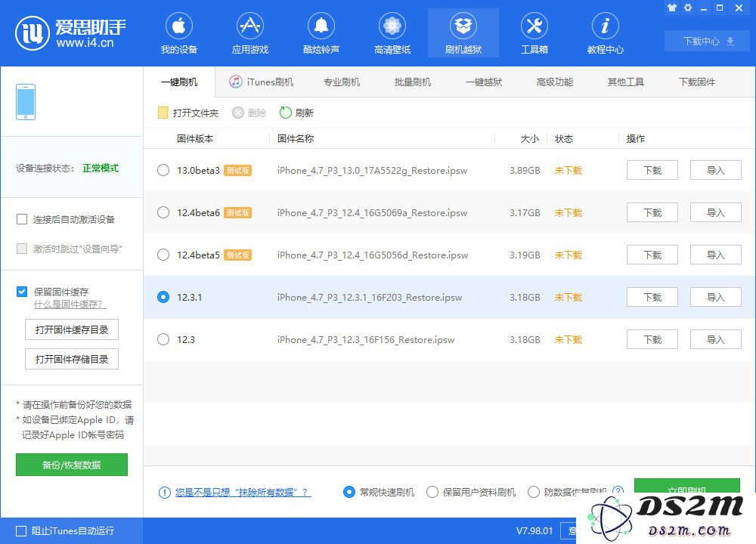The image size is (756, 544).
Task: Switch to 高级功能 tab
Action: point(554,82)
